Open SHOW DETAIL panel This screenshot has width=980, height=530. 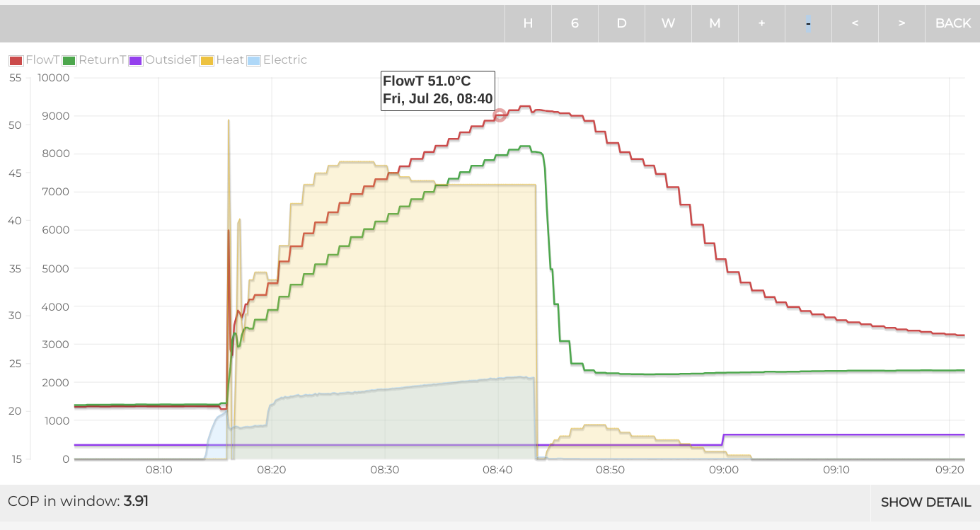(926, 502)
